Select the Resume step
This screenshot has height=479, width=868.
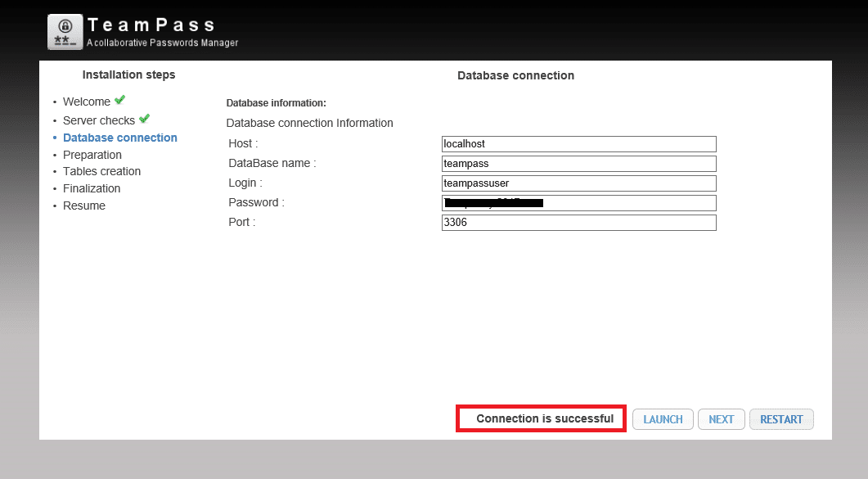84,206
